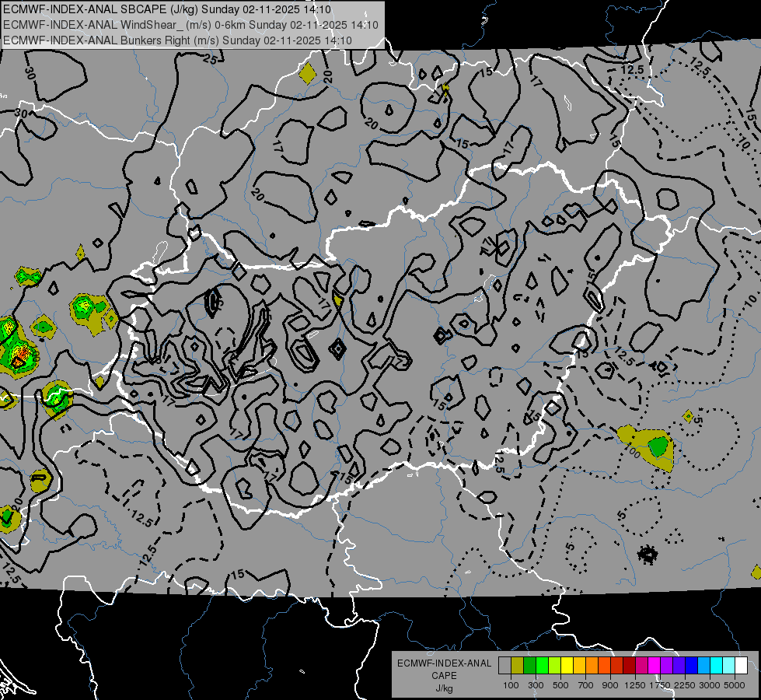Click the 700 legend value
Screen dimensions: 761x700
pyautogui.click(x=586, y=685)
